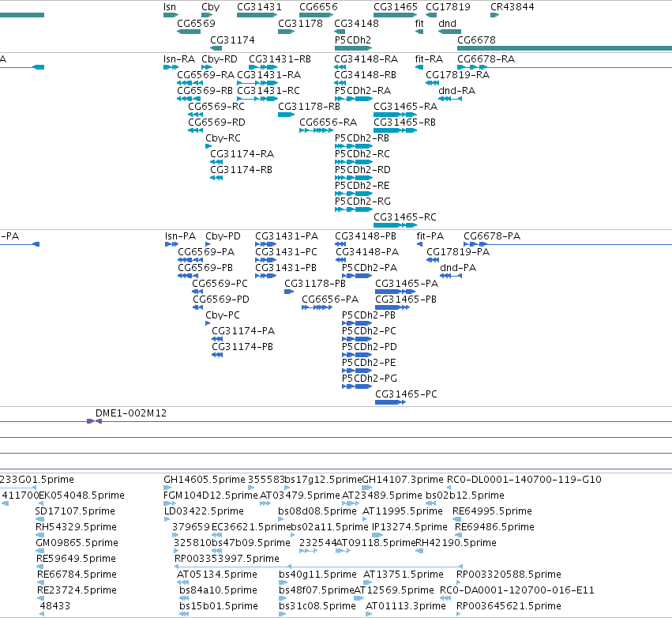Select the IP13274.5prime EST label

tap(410, 526)
